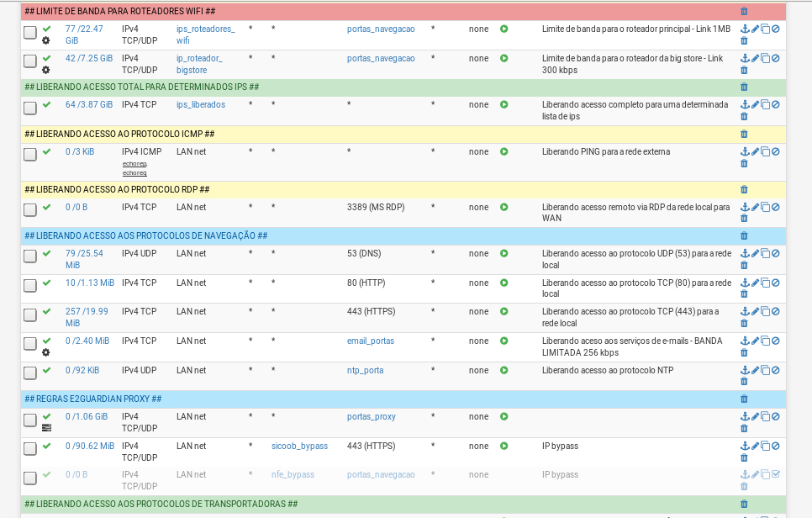Image resolution: width=812 pixels, height=518 pixels.
Task: Tick the checkbox of portas_proxy rule
Action: point(30,420)
